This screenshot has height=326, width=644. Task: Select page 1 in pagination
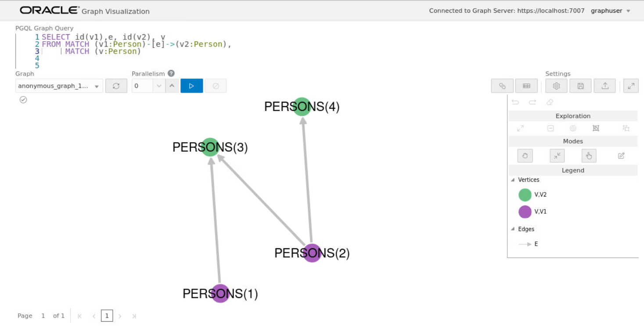coord(107,315)
